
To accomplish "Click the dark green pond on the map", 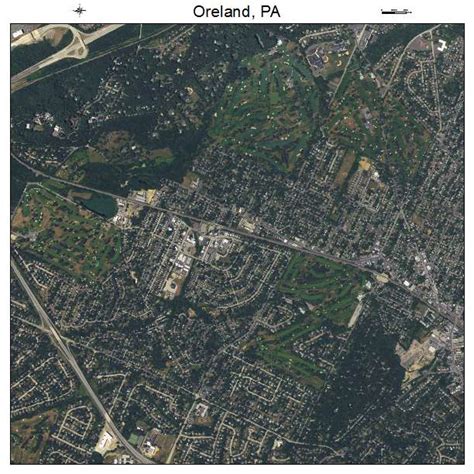I will (x=101, y=205).
